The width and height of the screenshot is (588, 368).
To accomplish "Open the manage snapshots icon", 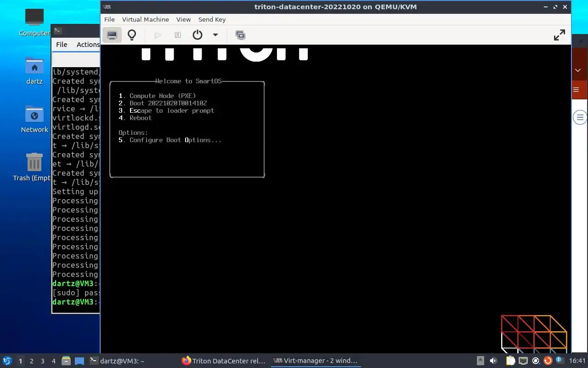I will pos(240,35).
